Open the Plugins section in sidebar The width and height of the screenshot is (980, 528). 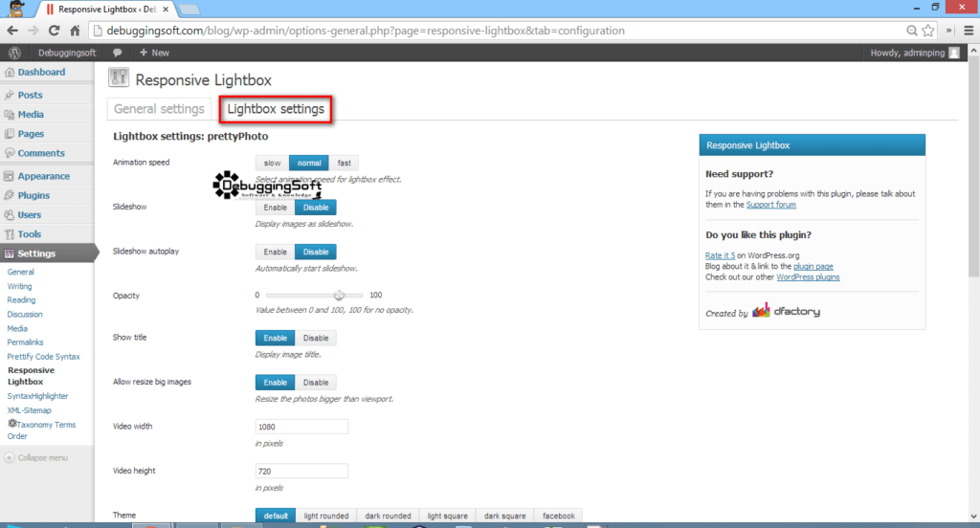pos(33,195)
